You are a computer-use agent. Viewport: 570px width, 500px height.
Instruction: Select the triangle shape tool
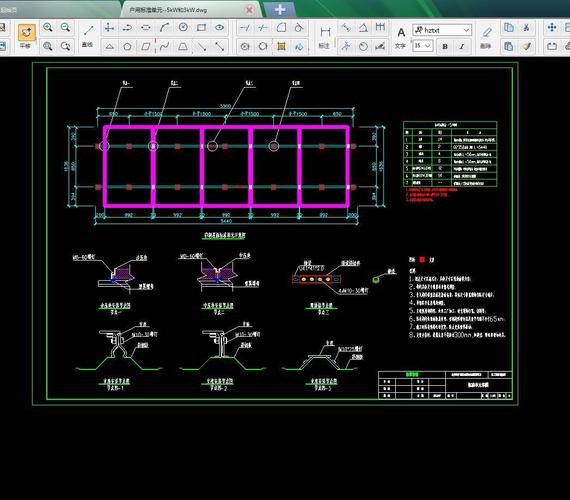pyautogui.click(x=109, y=47)
